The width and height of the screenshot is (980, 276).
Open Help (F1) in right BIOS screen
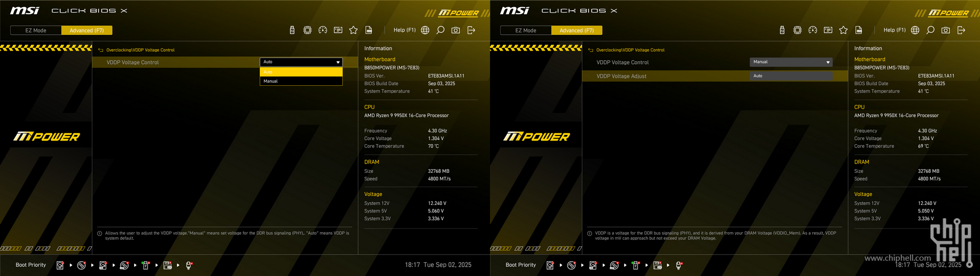[894, 30]
